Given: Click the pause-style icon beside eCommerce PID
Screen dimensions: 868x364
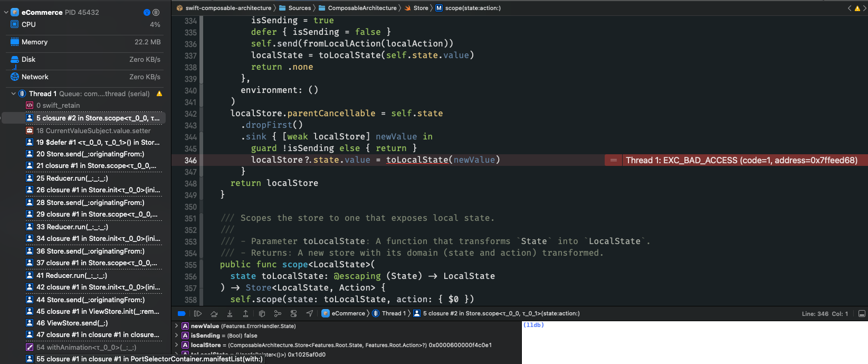Looking at the screenshot, I should click(x=156, y=12).
